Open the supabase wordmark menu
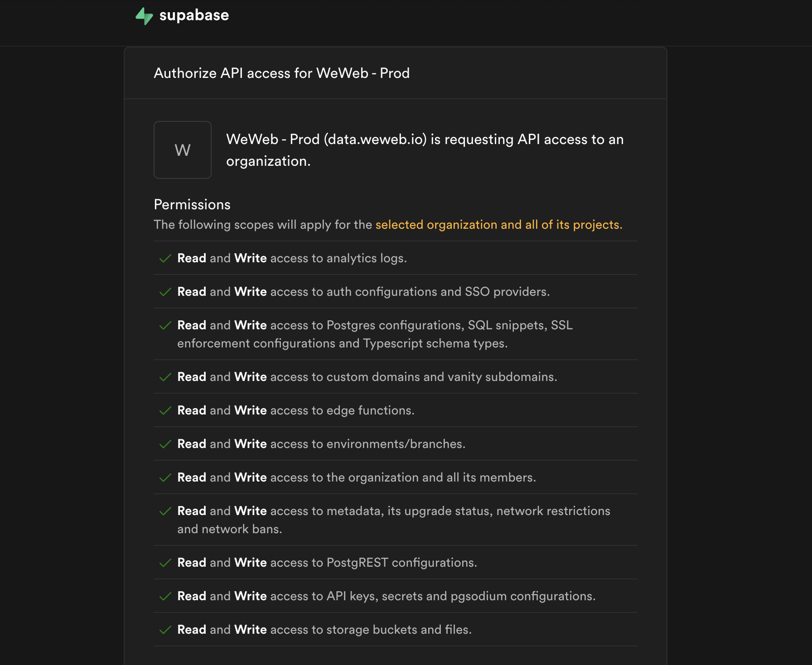812x665 pixels. point(194,15)
